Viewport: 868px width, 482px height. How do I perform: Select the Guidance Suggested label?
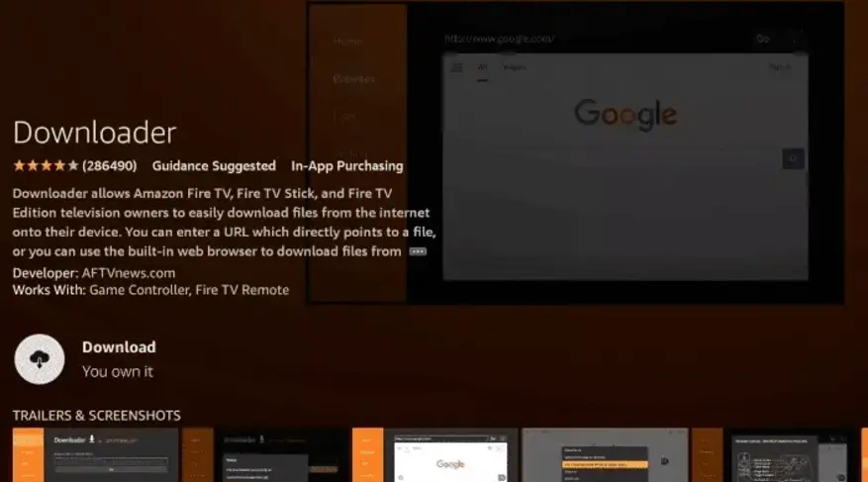coord(214,165)
